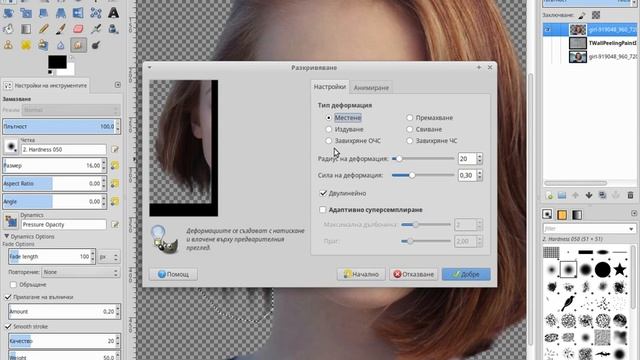
Task: Open the Повторение None dropdown
Action: 80,272
